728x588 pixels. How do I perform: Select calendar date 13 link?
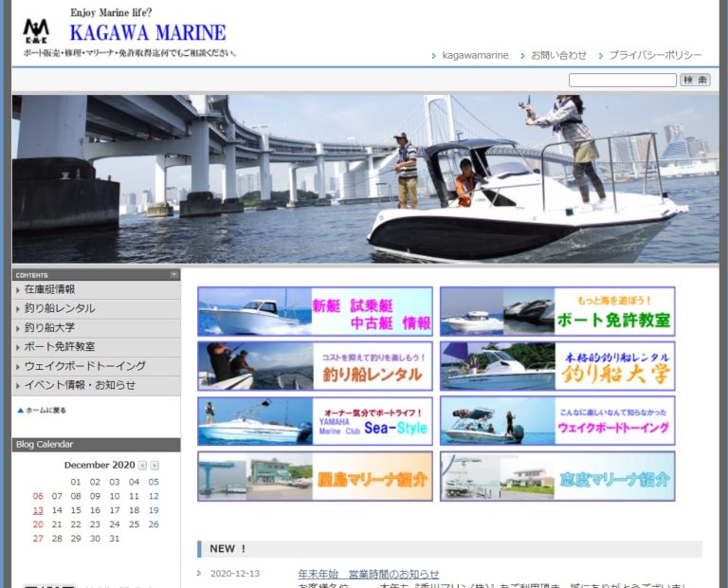[38, 510]
